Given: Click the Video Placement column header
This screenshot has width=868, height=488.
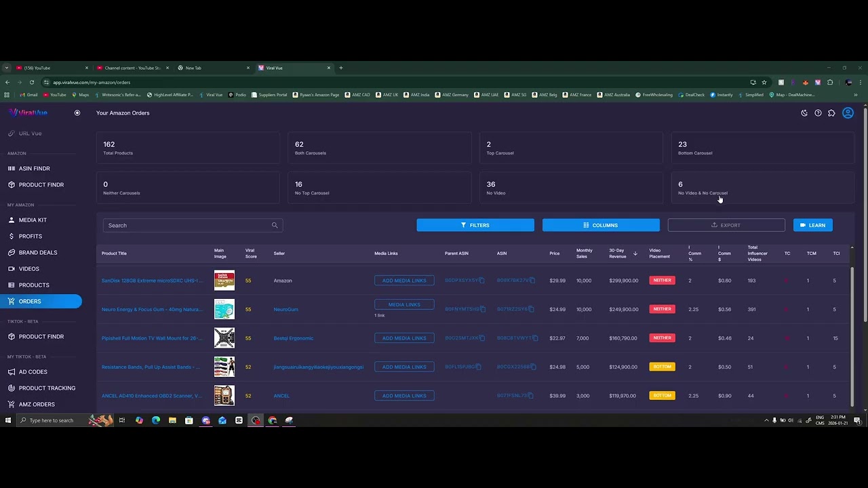Looking at the screenshot, I should point(659,253).
